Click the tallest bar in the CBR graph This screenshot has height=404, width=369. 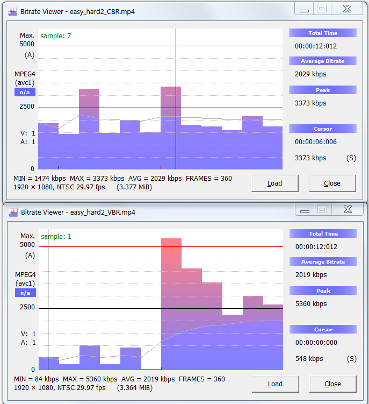(x=171, y=128)
